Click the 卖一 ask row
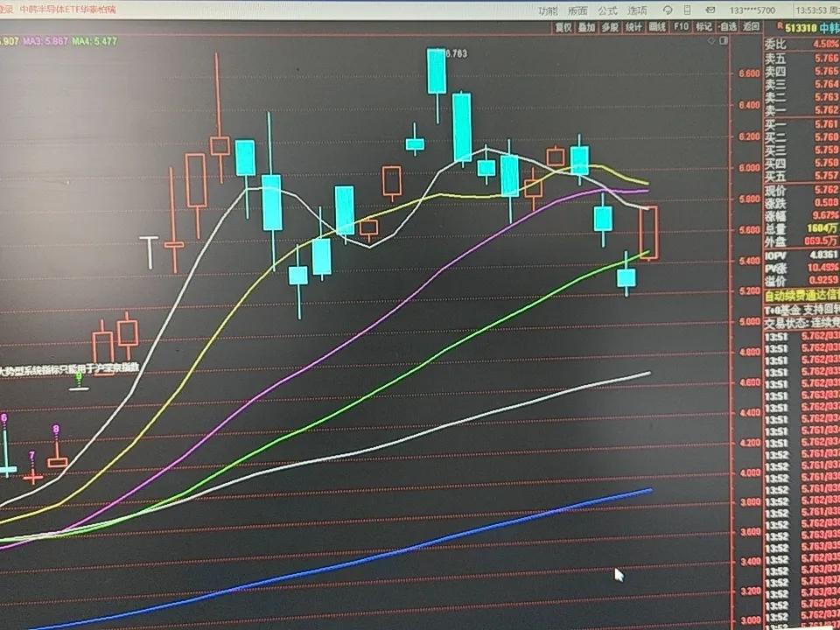 [801, 110]
